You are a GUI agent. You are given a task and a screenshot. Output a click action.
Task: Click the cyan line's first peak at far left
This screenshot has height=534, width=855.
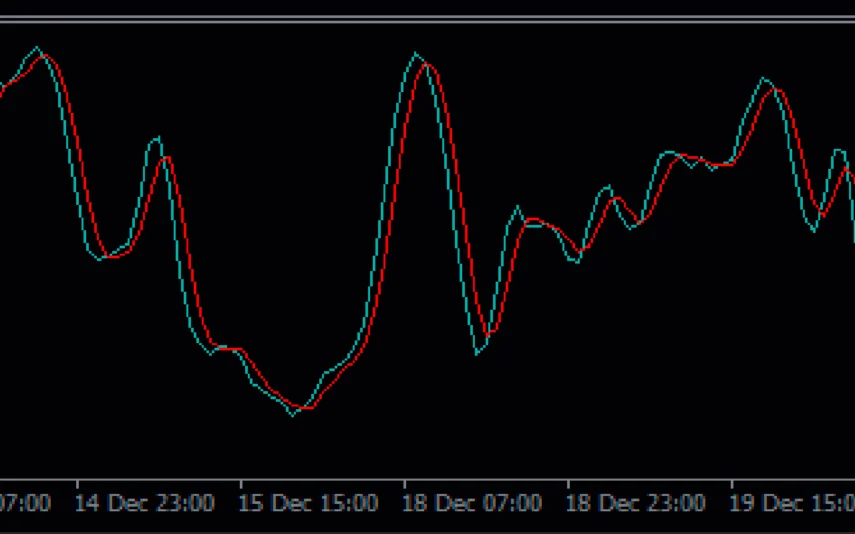pyautogui.click(x=37, y=48)
